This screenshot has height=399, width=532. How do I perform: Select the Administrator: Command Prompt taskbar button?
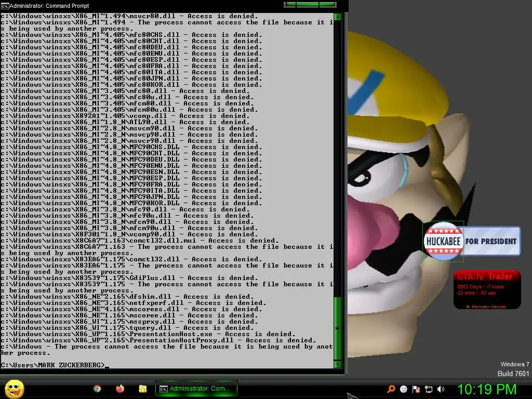pos(196,389)
